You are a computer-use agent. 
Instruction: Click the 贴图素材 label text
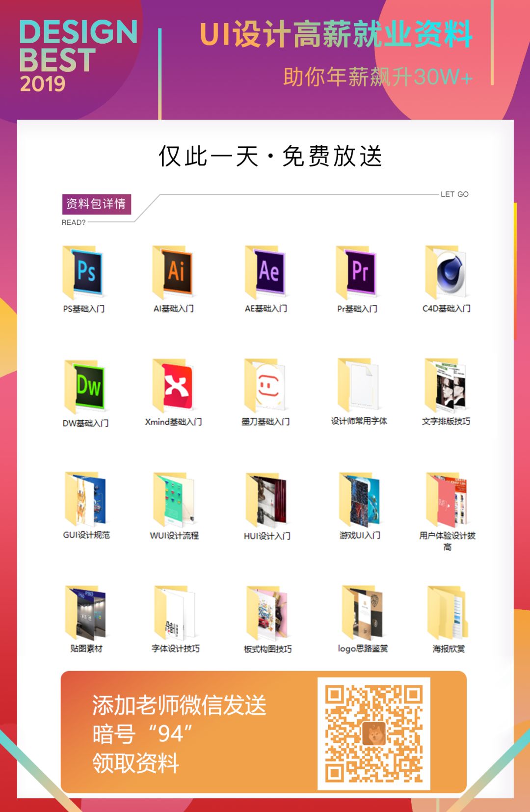tap(86, 649)
